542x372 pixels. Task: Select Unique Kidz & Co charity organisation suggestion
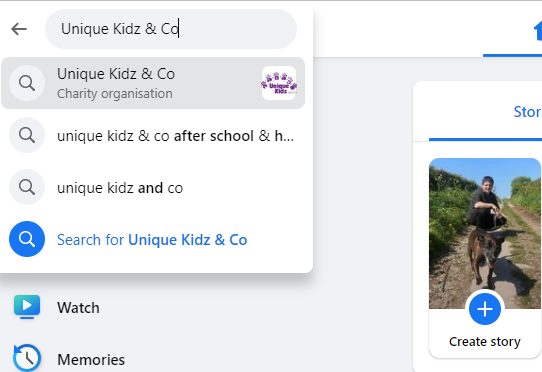click(x=153, y=83)
